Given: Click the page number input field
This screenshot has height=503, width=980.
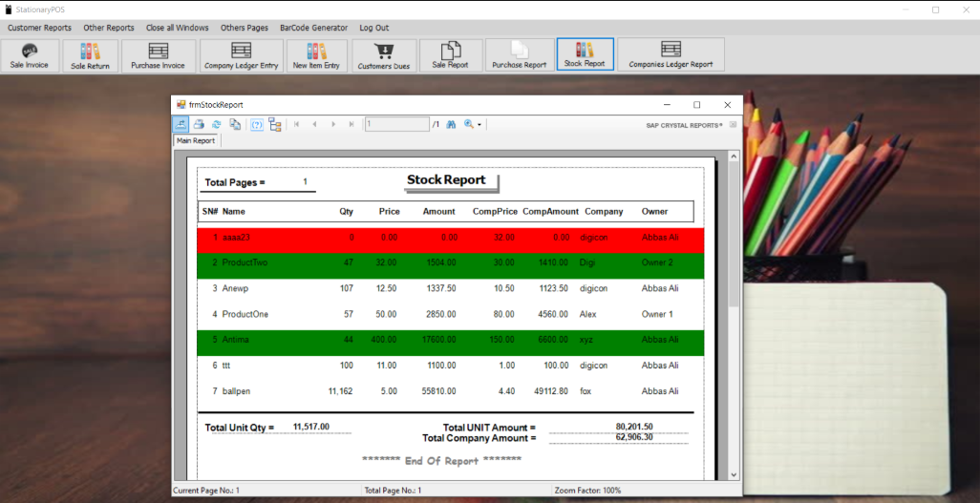Looking at the screenshot, I should coord(396,124).
